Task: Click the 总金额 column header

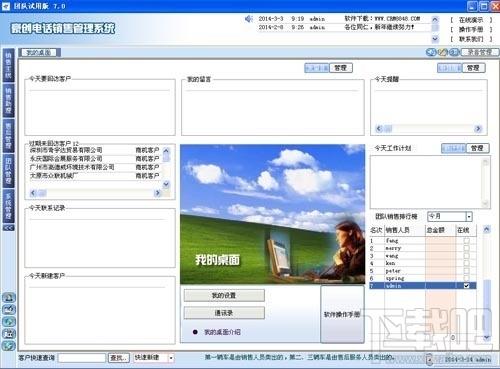Action: pos(440,230)
